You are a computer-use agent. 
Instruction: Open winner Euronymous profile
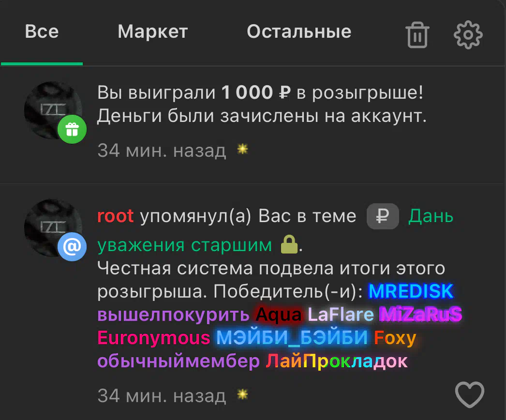tap(154, 338)
